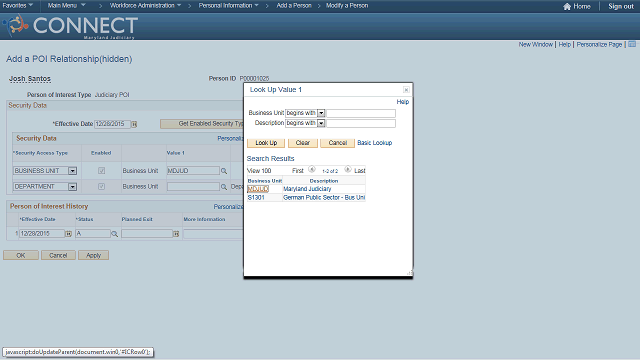Expand the Favorites menu
The image size is (640, 360).
(x=18, y=6)
